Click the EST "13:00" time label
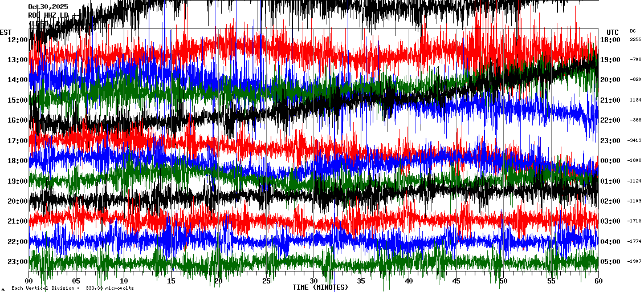The height and width of the screenshot is (296, 644). [x=17, y=60]
